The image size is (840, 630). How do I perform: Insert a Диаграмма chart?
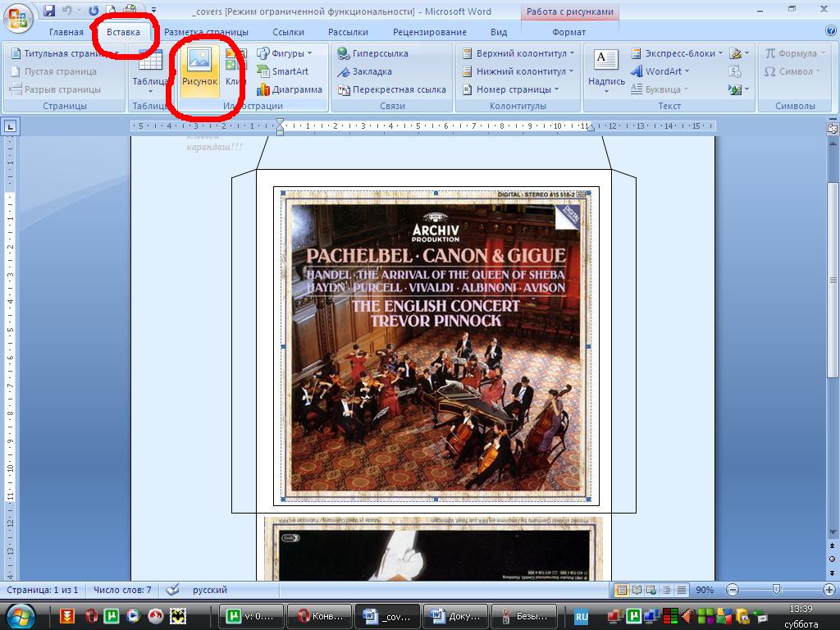(290, 89)
